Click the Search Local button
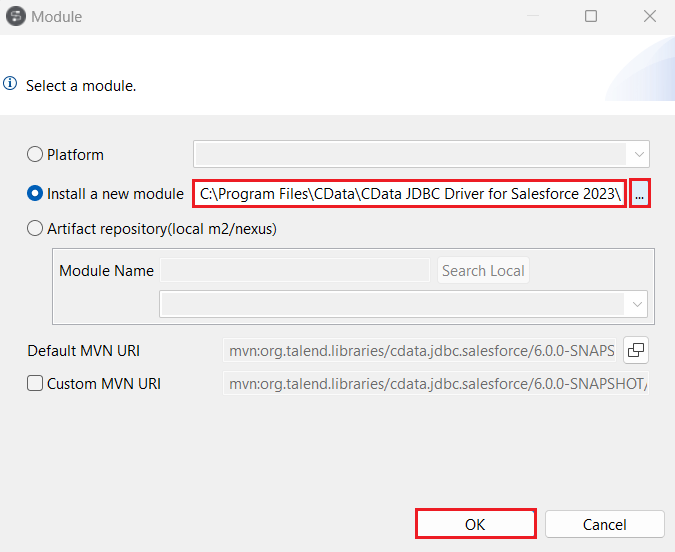 point(484,270)
